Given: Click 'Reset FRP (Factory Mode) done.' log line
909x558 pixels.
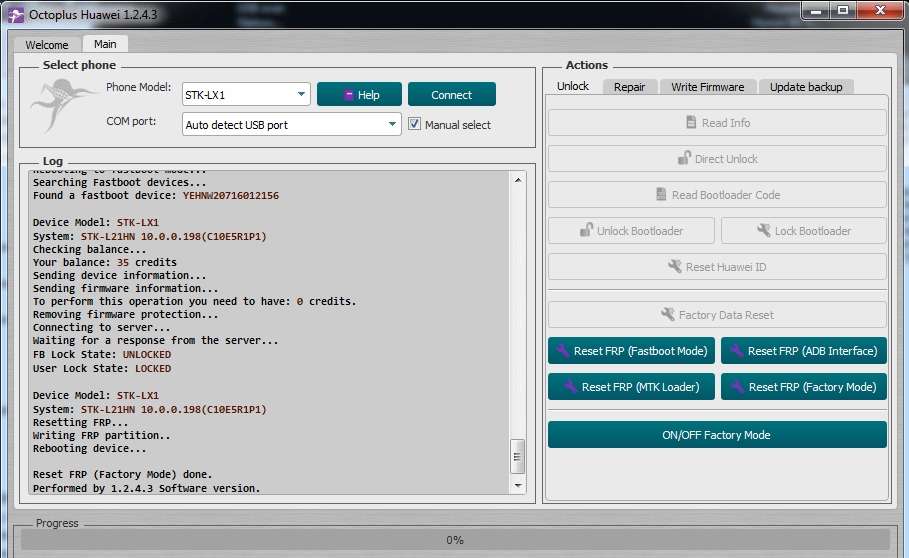Looking at the screenshot, I should coord(122,474).
